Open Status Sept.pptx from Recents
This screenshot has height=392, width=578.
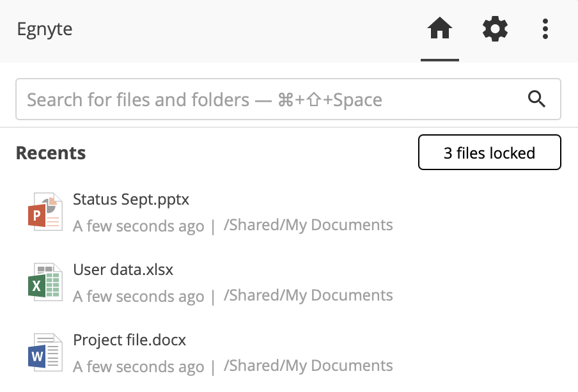130,199
